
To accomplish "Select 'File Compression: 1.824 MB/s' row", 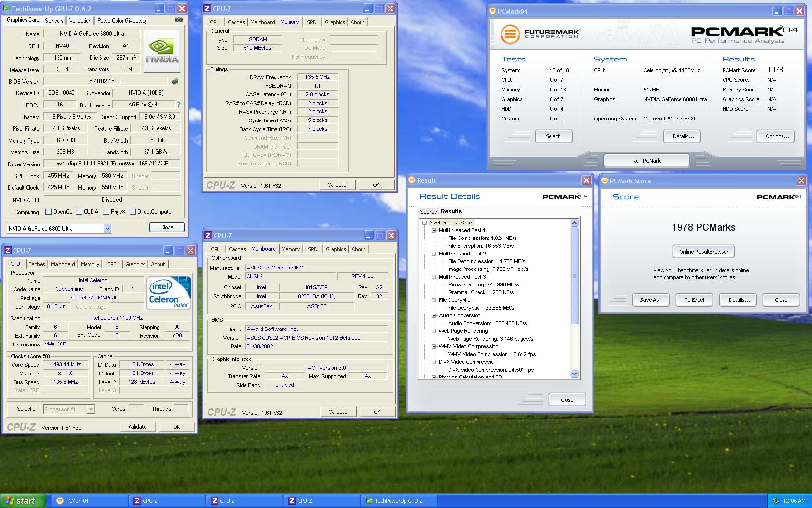I will (x=482, y=238).
